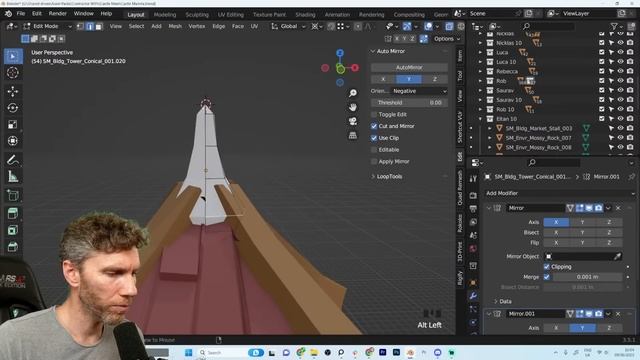This screenshot has width=640, height=360.
Task: Open the Mesh menu in viewport header
Action: [x=175, y=26]
